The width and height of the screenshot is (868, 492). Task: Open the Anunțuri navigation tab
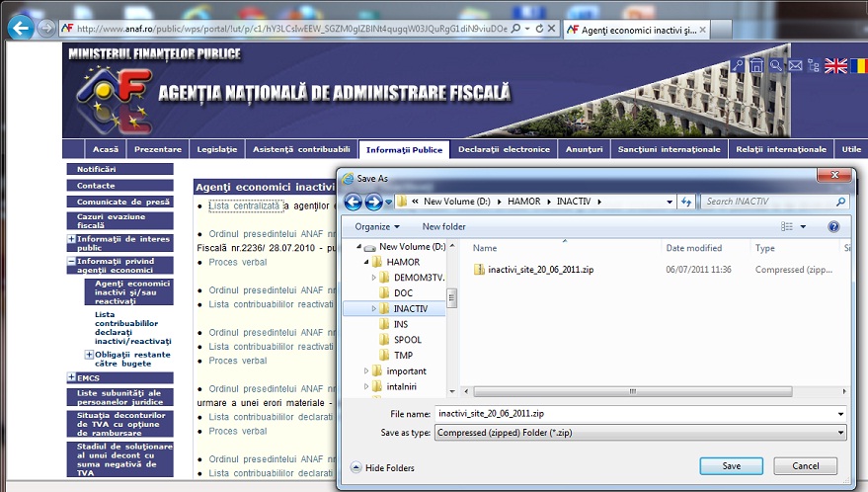click(584, 149)
